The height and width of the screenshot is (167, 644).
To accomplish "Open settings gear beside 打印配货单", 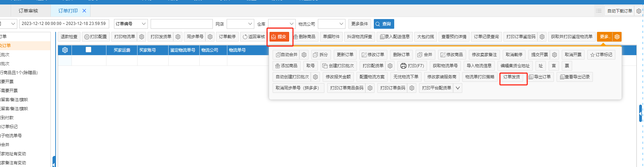I will click(x=390, y=66).
